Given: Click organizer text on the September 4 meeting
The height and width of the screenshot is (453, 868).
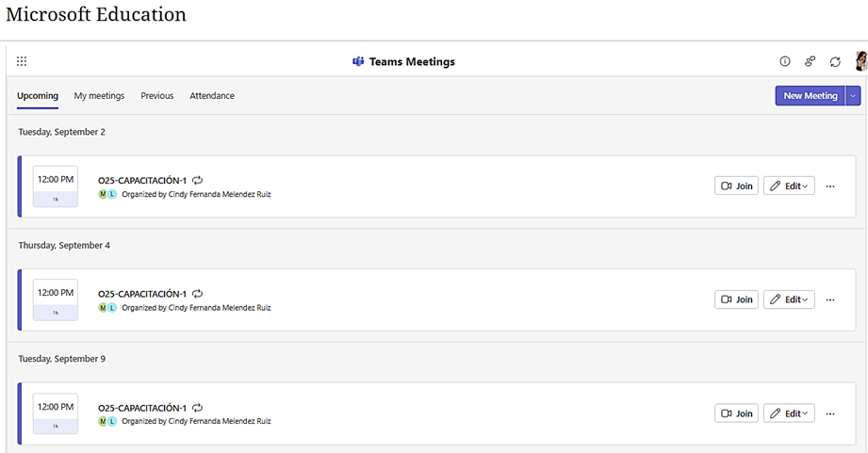Looking at the screenshot, I should [197, 308].
